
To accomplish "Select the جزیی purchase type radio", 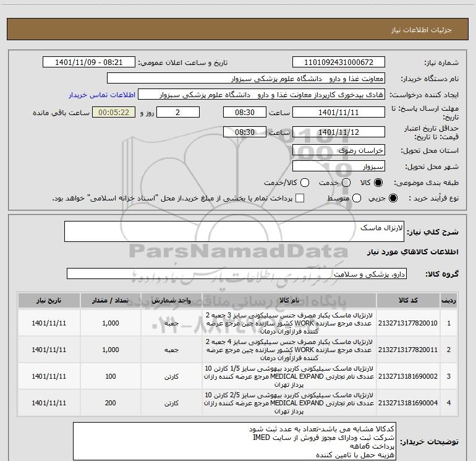I will [393, 198].
